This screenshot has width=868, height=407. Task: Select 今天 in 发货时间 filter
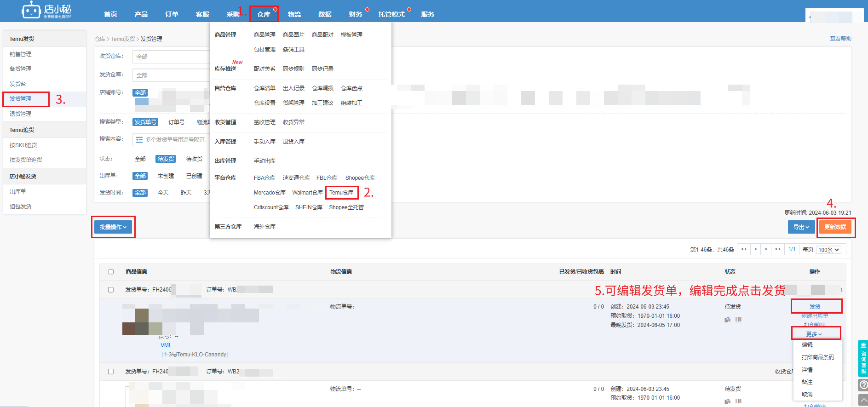point(163,193)
